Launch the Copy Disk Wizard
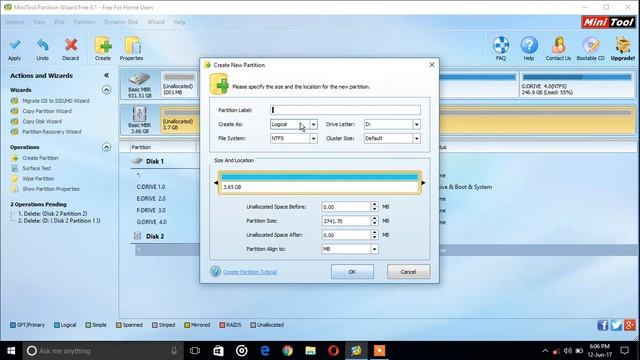The height and width of the screenshot is (360, 640). [42, 122]
